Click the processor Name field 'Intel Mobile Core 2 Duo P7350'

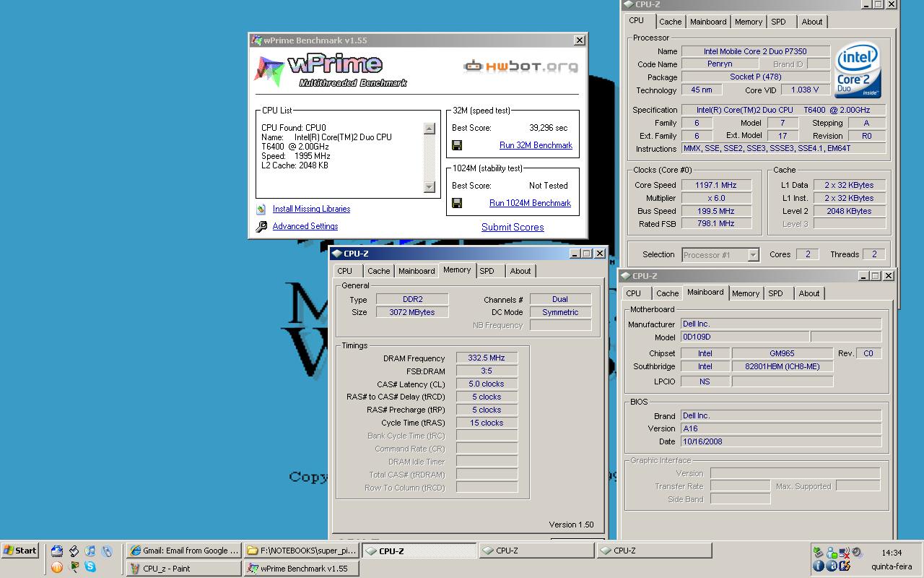click(x=755, y=51)
